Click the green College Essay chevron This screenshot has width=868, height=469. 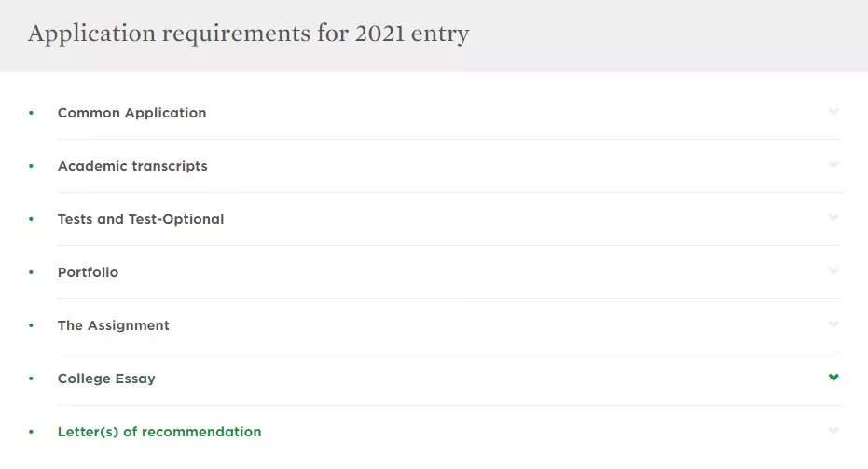pyautogui.click(x=834, y=378)
